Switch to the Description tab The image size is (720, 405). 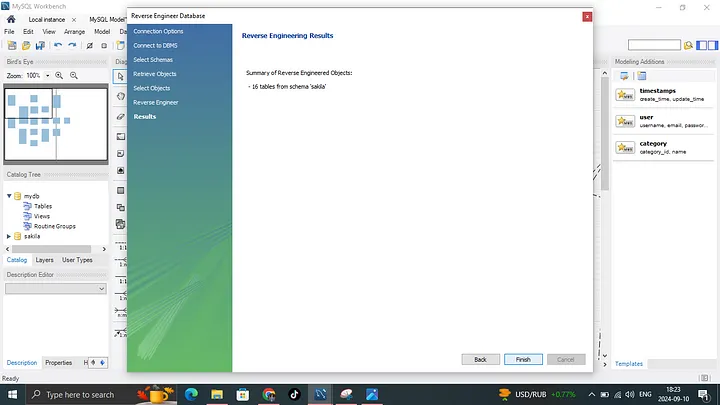coord(22,363)
